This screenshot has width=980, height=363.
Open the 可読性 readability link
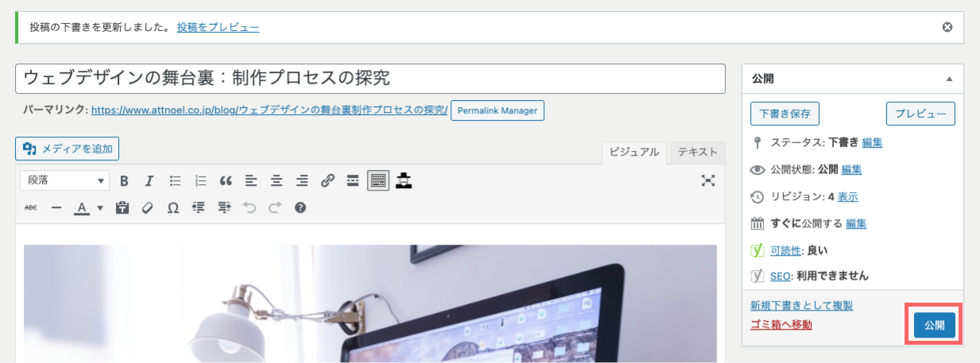pos(785,250)
